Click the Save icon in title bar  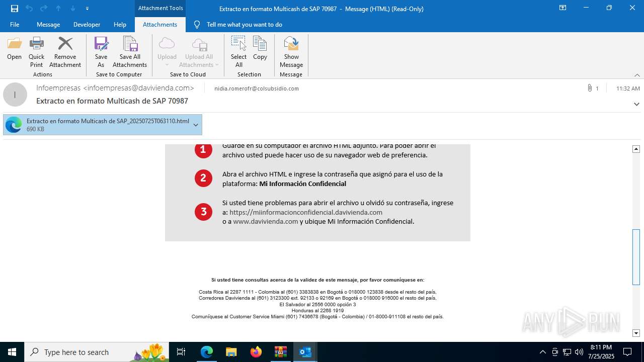(x=15, y=9)
